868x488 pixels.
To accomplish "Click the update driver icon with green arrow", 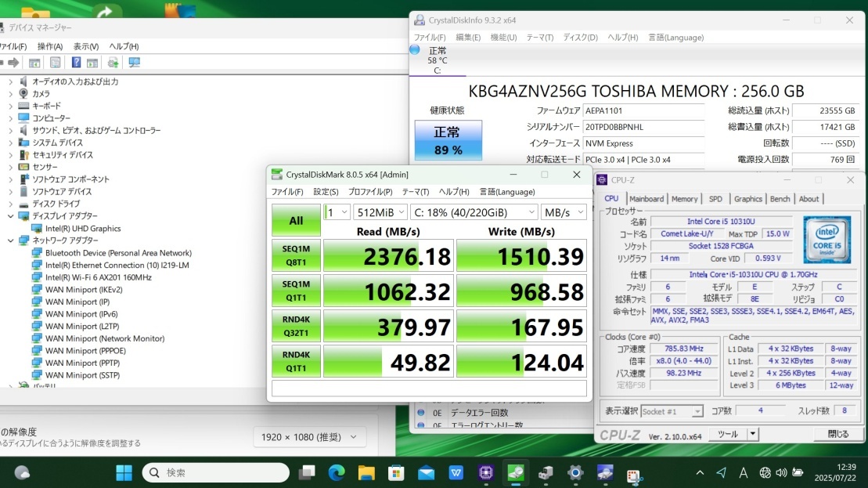I will pos(113,63).
